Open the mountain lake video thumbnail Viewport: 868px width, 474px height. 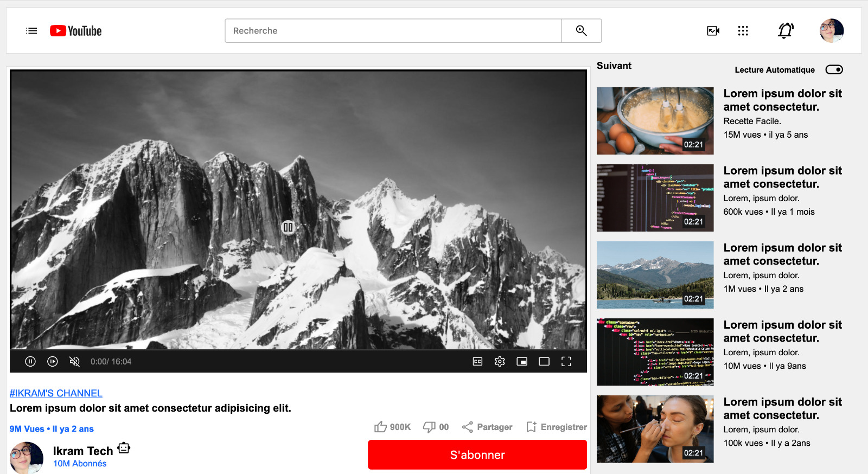click(x=655, y=275)
